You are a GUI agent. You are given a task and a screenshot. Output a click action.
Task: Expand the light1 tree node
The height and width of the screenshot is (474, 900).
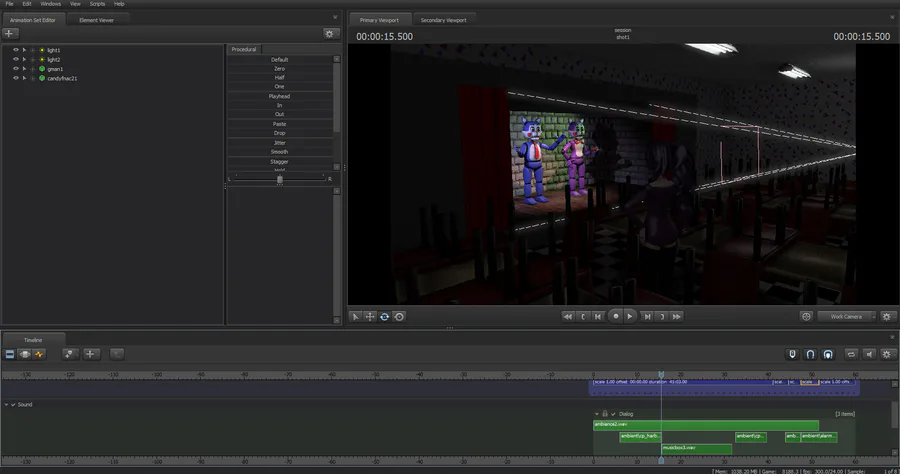33,50
